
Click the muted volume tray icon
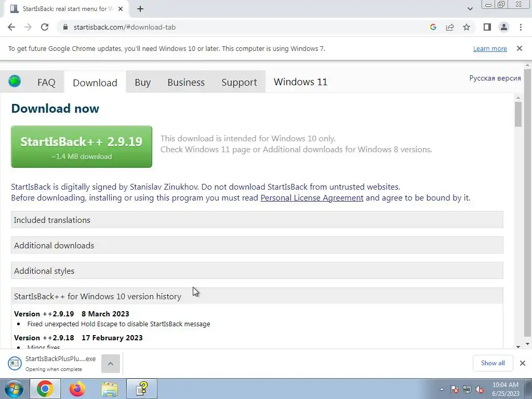coord(480,389)
